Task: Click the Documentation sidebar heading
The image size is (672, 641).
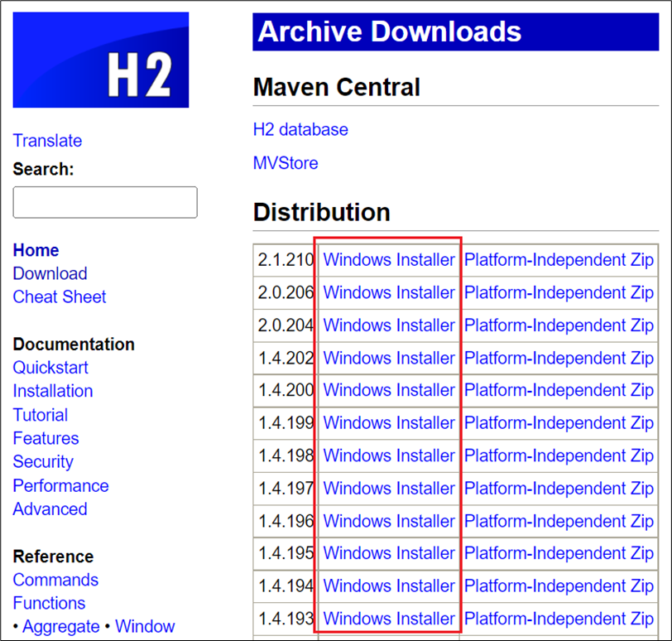Action: 74,345
